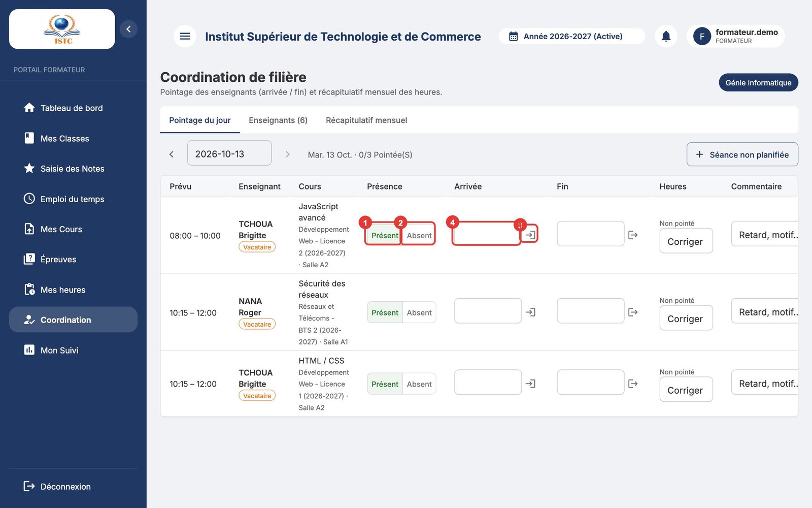Click Arrivée time field for NANA Roger

[x=488, y=310]
